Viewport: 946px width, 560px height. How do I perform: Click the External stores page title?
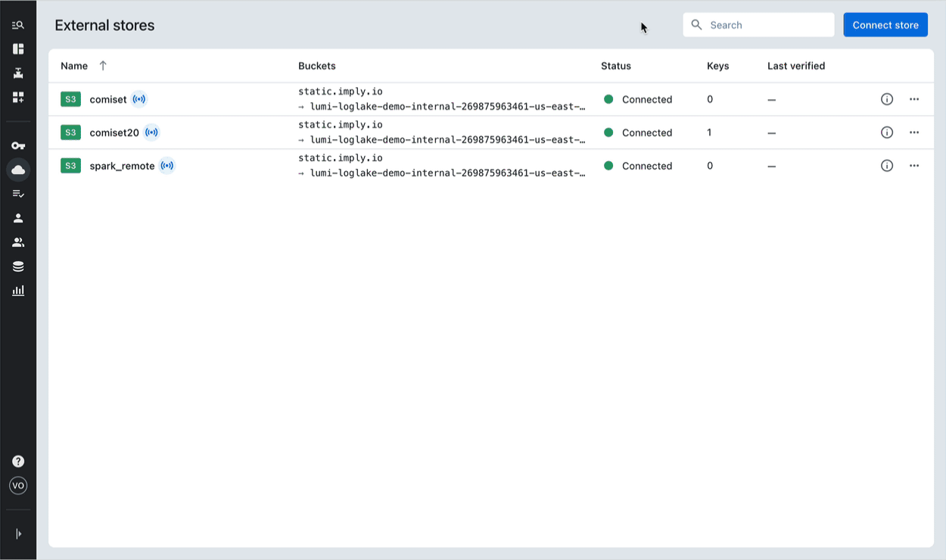click(x=104, y=25)
